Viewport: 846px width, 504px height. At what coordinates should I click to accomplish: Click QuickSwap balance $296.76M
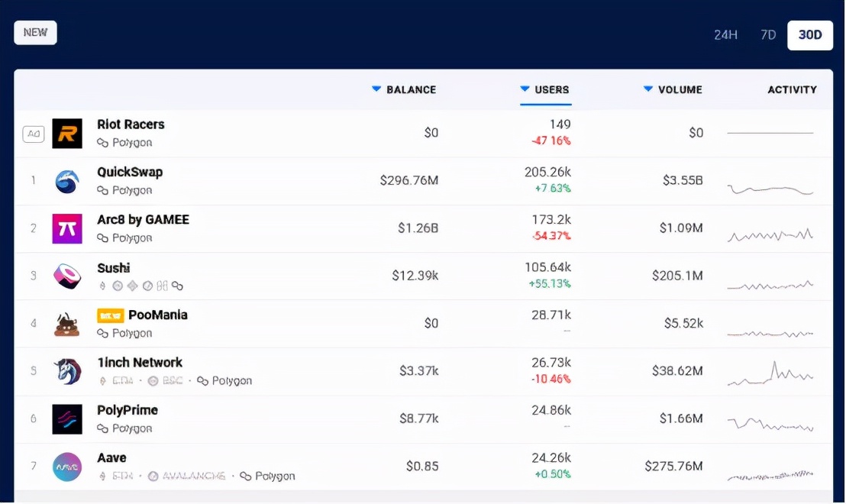pyautogui.click(x=409, y=180)
